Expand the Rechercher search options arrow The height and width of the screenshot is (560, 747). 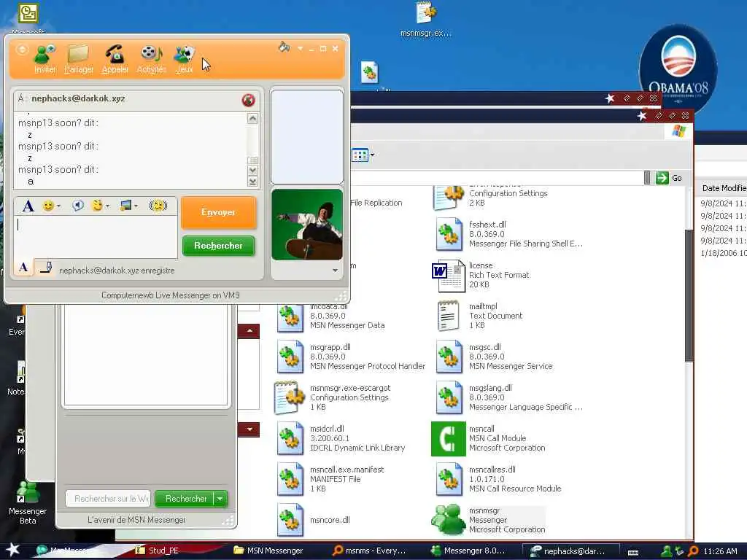[x=220, y=499]
